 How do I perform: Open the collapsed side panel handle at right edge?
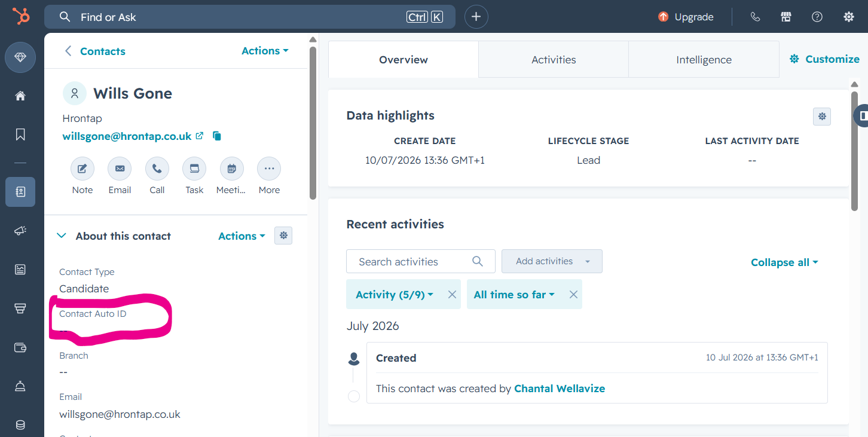click(861, 115)
